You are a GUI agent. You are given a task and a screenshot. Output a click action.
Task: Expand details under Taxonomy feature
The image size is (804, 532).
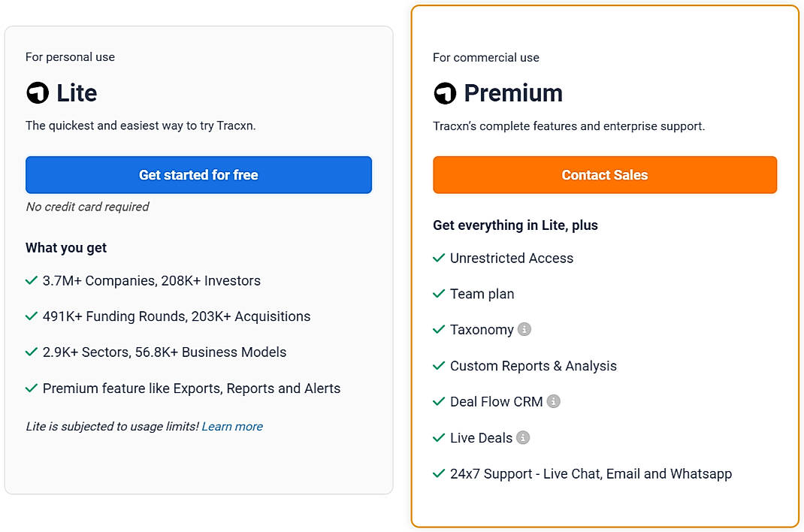tap(524, 329)
